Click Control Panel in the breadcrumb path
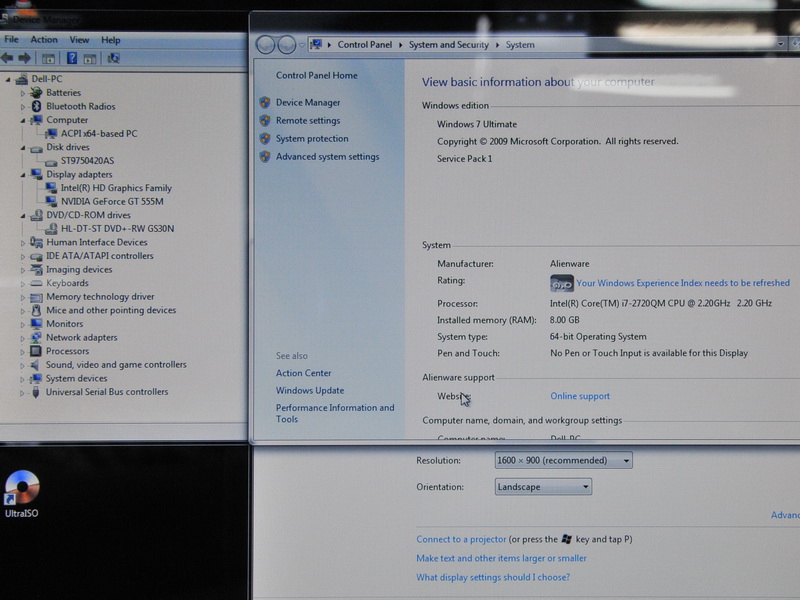 [365, 44]
